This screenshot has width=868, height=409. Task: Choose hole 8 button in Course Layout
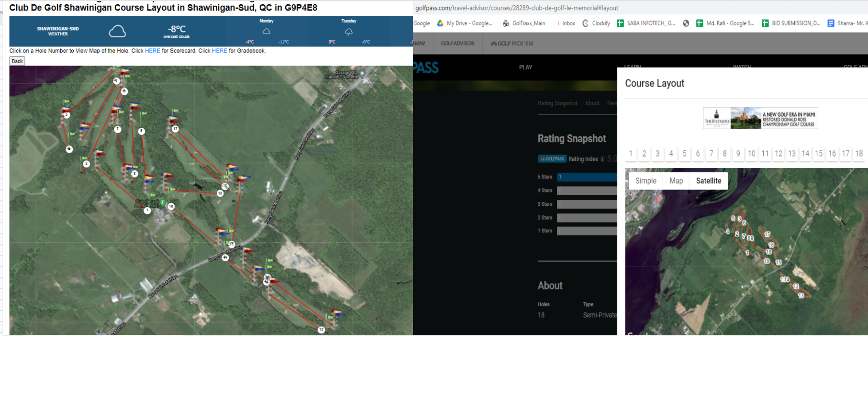(724, 154)
